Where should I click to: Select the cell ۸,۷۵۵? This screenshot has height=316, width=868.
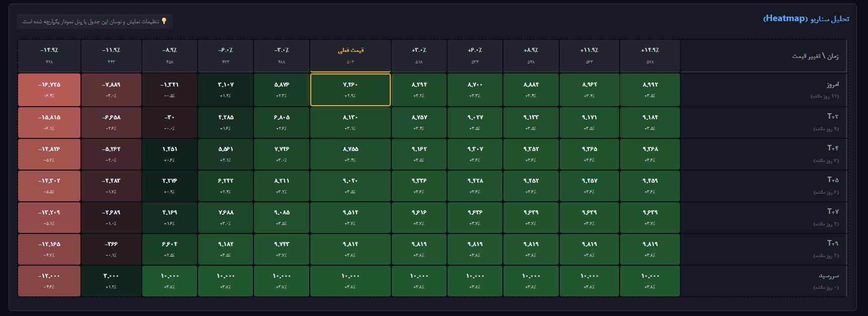351,154
